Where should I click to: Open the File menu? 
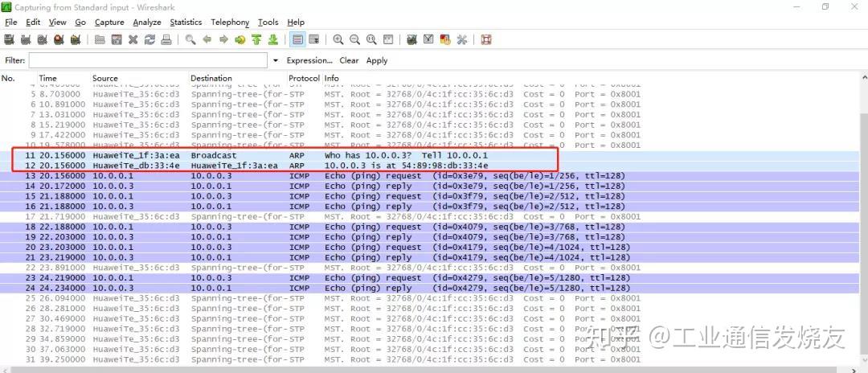point(11,23)
